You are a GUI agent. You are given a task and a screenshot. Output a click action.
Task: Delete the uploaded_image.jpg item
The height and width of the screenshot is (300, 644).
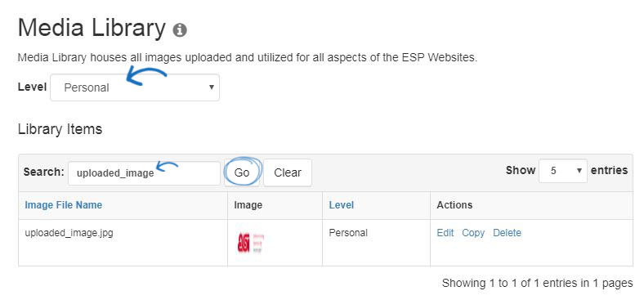pos(508,233)
